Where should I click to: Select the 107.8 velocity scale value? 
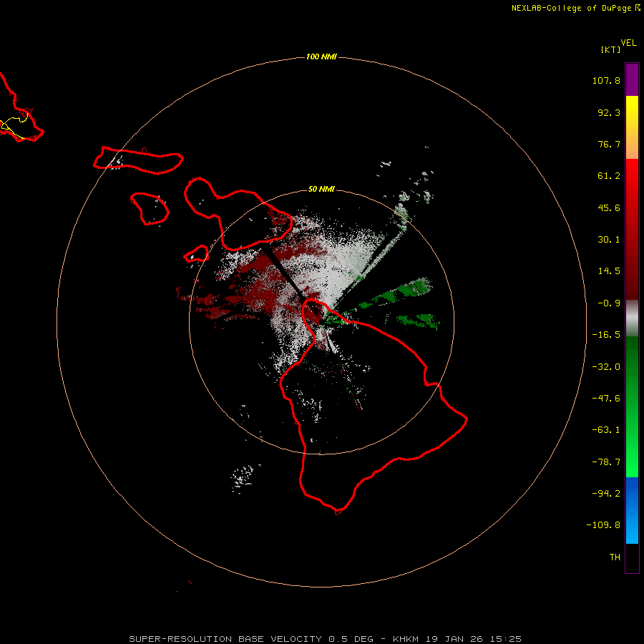(x=606, y=80)
